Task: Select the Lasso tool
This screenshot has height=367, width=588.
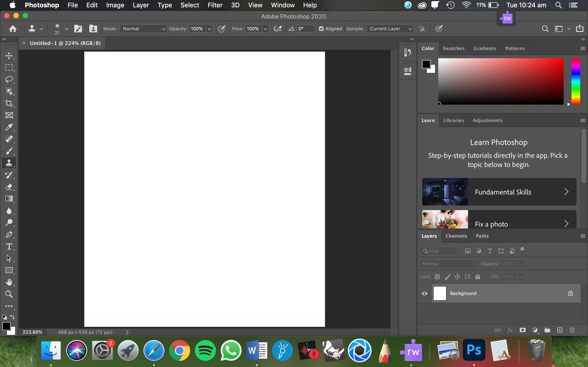Action: pos(9,80)
